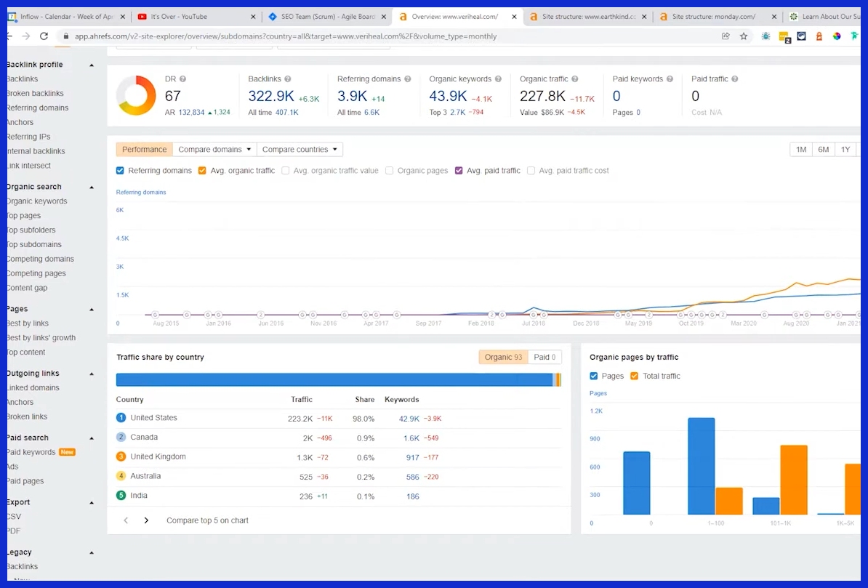Screen dimensions: 868x588
Task: Click Canada row in country table
Action: (x=338, y=438)
